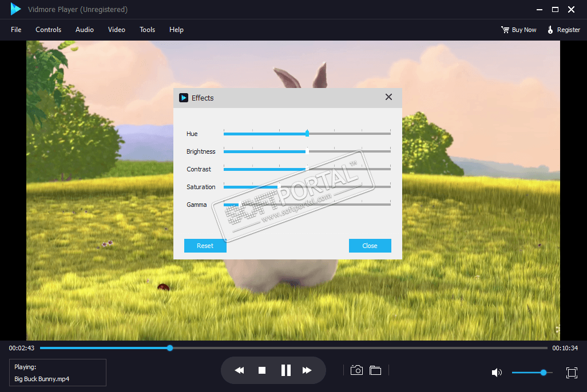Close the Effects dialog with X

tap(388, 97)
